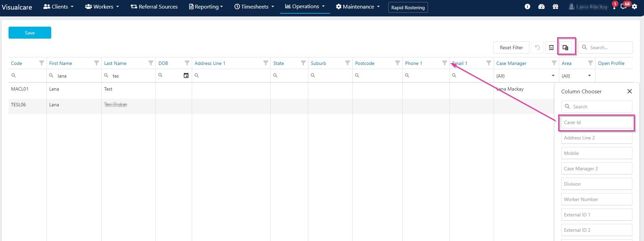Select Mobile in Column Chooser
644x241 pixels.
pos(596,153)
